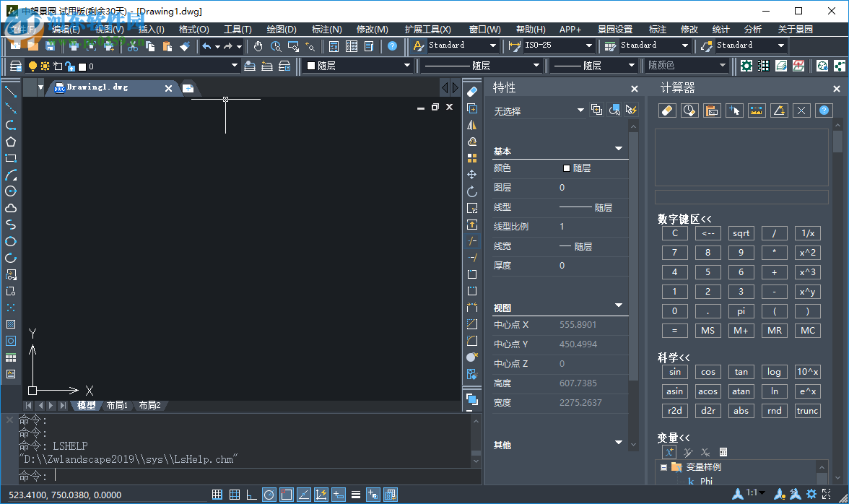Click the Erase tool in modify toolbar
Viewport: 849px width, 504px height.
pos(472,92)
